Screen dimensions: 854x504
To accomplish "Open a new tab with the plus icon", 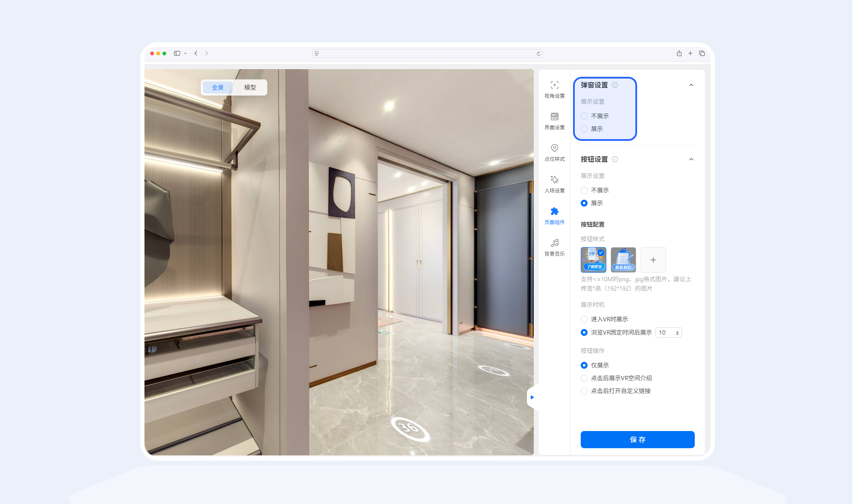I will coord(690,53).
